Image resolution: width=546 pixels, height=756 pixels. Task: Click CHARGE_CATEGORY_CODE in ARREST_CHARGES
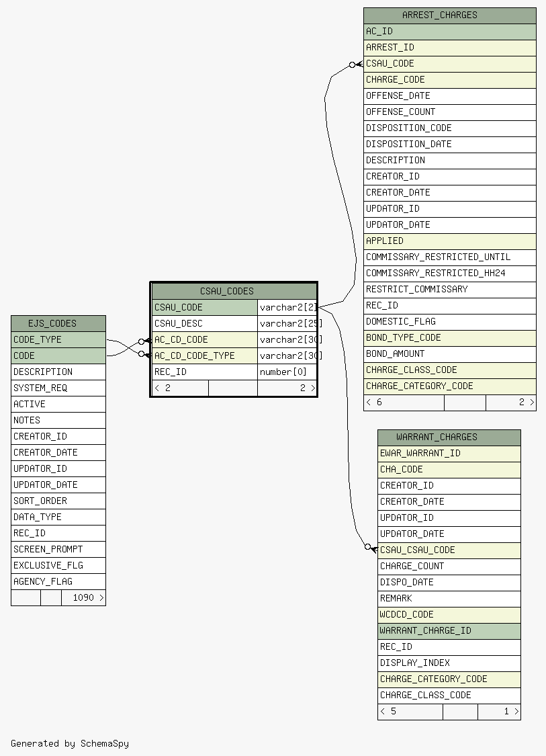point(449,386)
